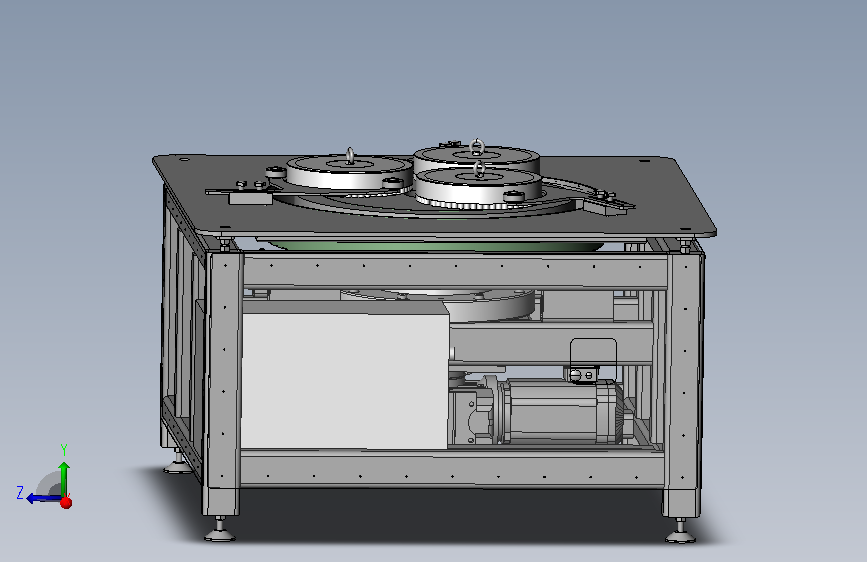Select the rear right disc on the top plate

477,158
